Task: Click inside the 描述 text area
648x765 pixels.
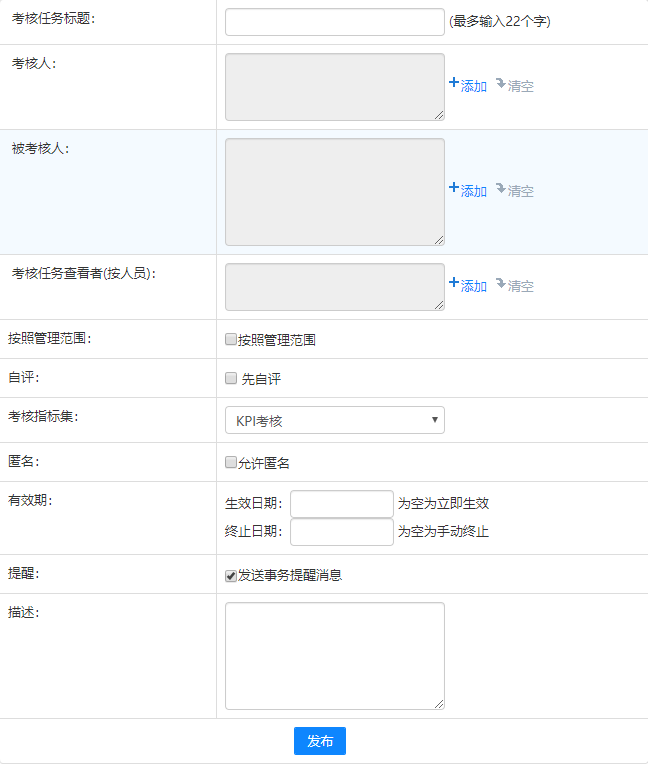Action: coord(334,655)
